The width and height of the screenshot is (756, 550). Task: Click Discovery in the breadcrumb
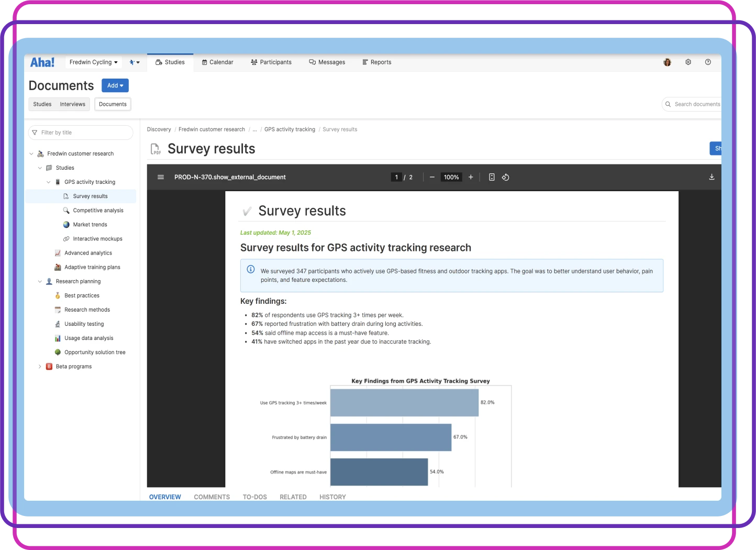[x=159, y=129]
